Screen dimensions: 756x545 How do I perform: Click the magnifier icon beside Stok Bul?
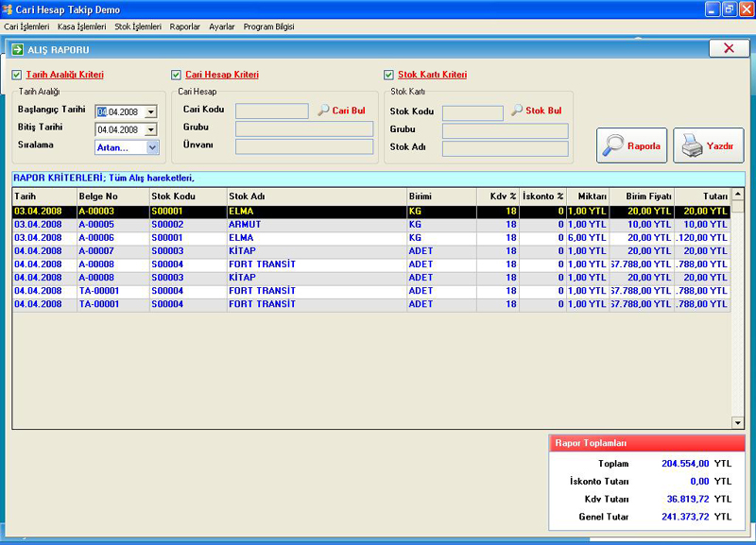click(x=517, y=111)
